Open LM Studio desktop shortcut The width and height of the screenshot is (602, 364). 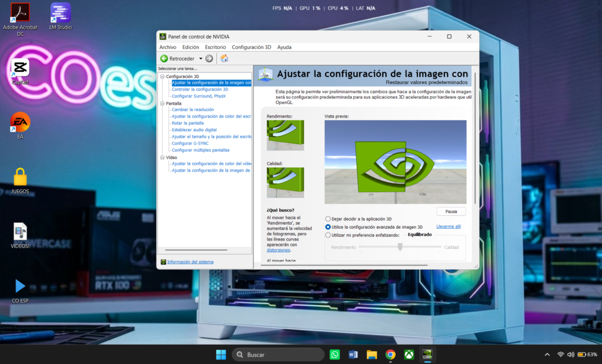(x=61, y=16)
